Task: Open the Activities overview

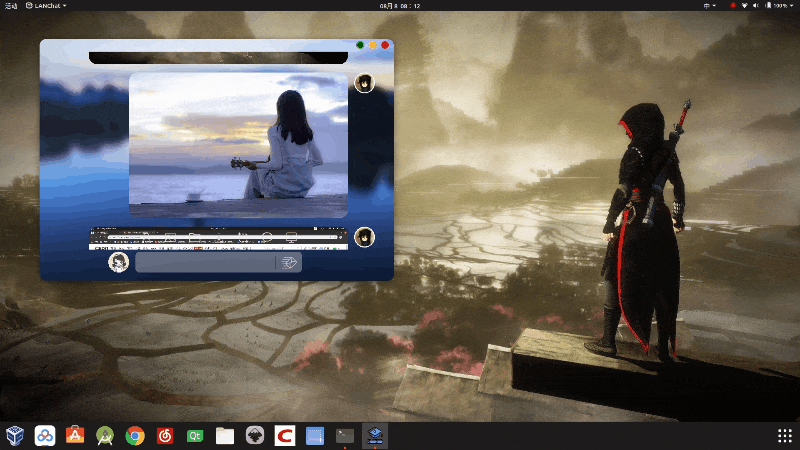Action: (11, 6)
